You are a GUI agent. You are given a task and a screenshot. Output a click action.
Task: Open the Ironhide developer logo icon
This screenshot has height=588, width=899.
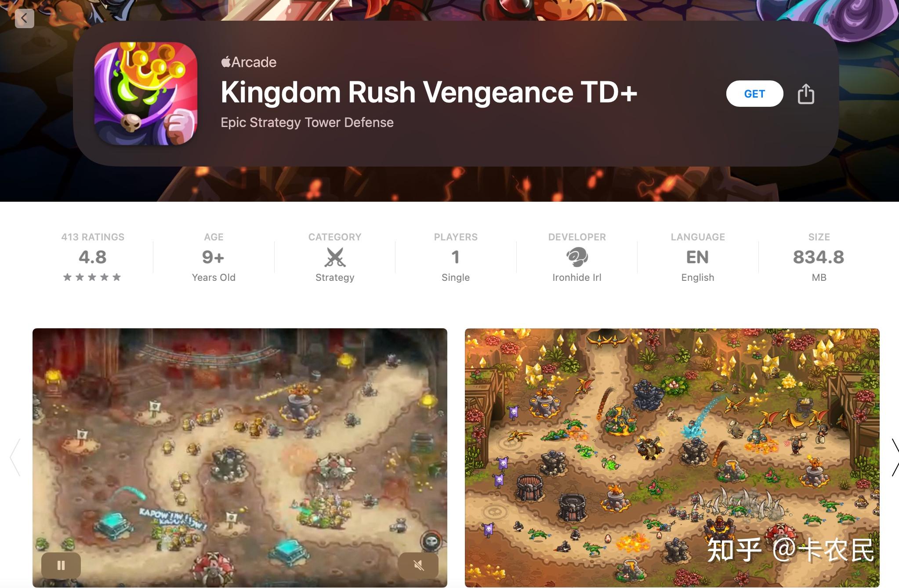pos(577,257)
